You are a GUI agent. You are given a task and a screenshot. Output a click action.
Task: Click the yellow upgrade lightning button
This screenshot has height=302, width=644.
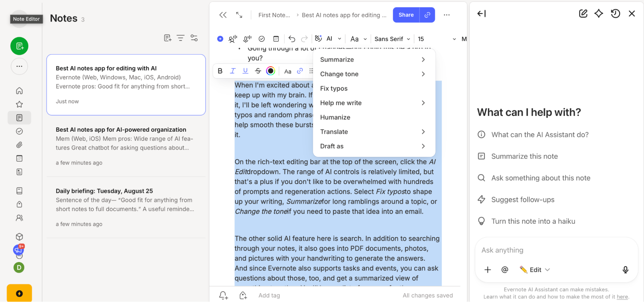pyautogui.click(x=19, y=293)
